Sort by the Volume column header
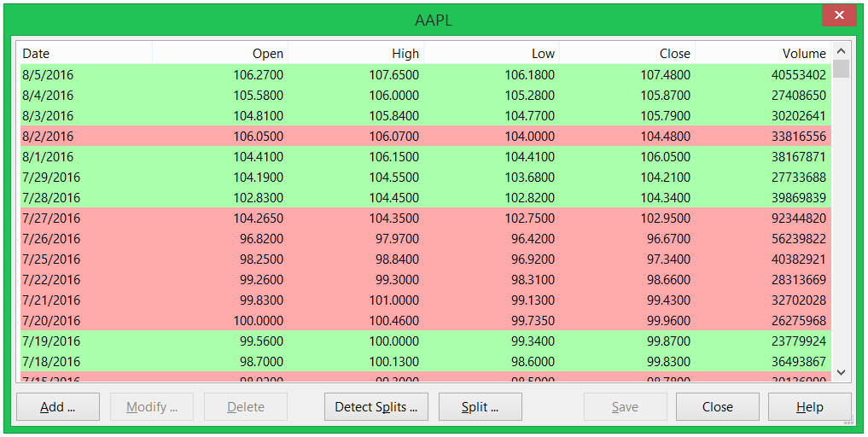The image size is (868, 437). coord(763,53)
